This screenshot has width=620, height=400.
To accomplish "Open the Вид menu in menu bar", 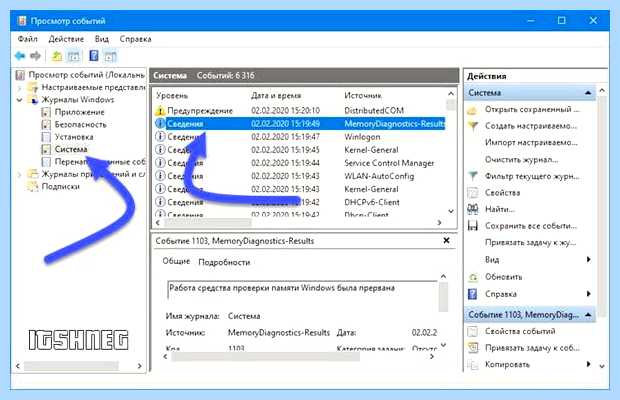I will point(102,39).
